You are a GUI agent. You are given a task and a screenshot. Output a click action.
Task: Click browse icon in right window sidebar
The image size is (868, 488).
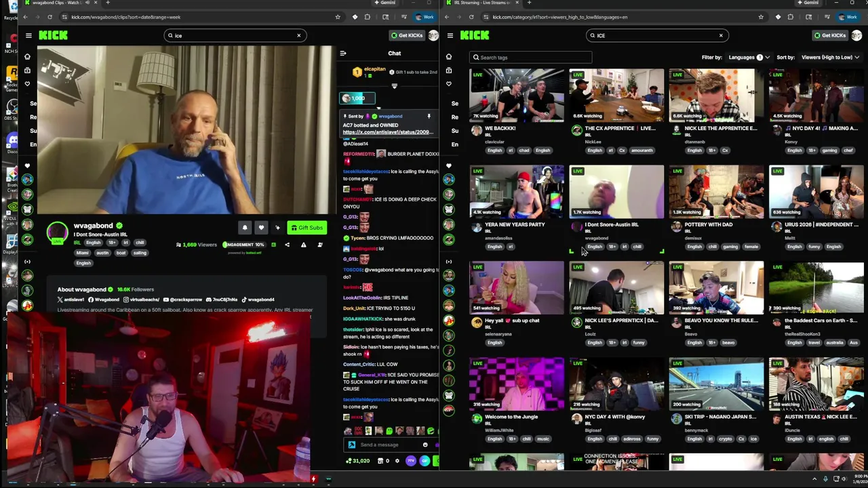[448, 70]
